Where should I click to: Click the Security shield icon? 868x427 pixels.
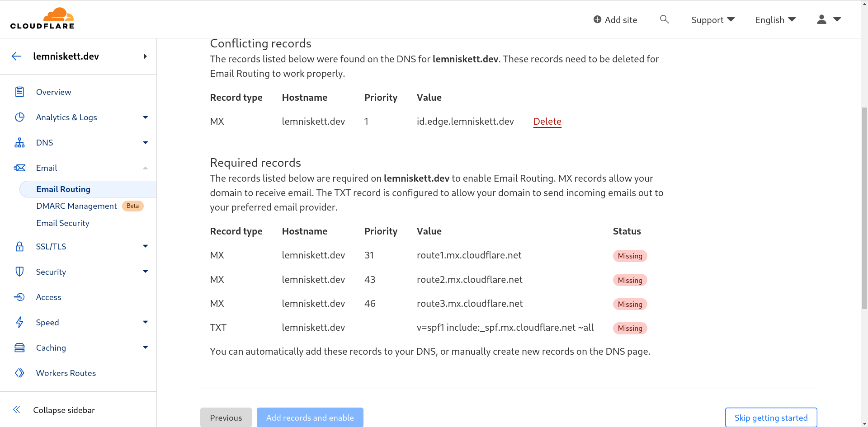[x=19, y=272]
